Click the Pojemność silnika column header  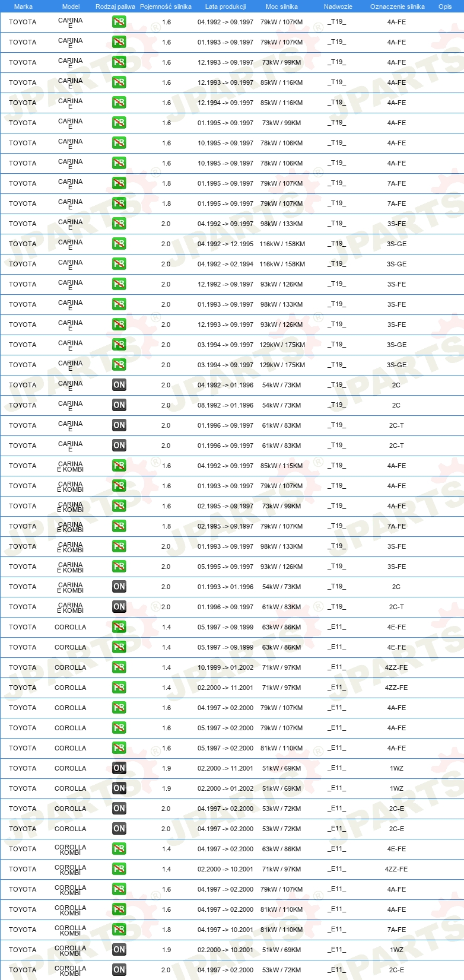pyautogui.click(x=166, y=7)
